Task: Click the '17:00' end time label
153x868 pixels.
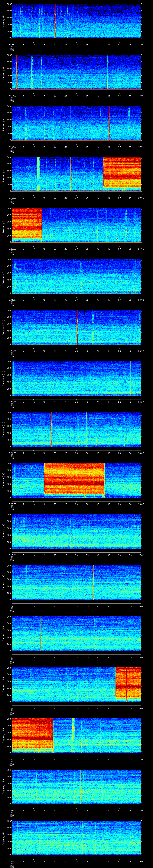Action: click(141, 44)
